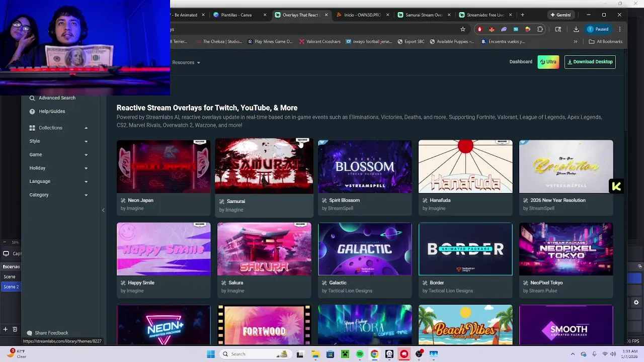This screenshot has height=362, width=644.
Task: Click the taskbar Search box
Action: 255,354
